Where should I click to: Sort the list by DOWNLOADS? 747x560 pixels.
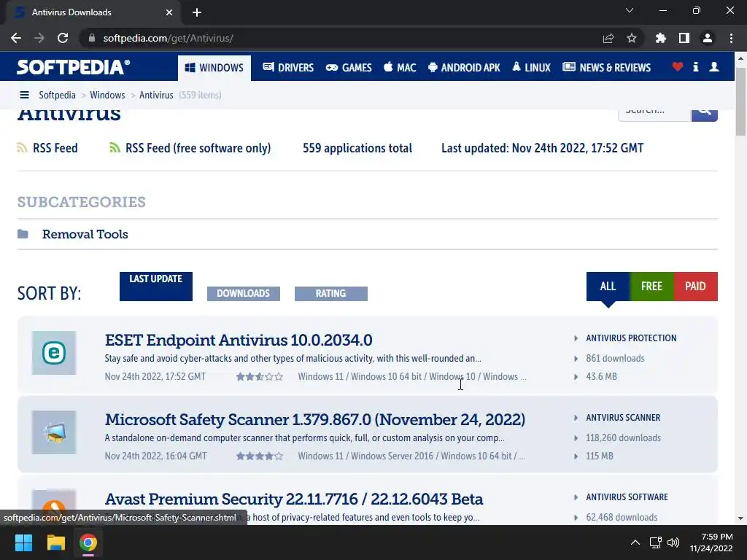click(x=244, y=293)
